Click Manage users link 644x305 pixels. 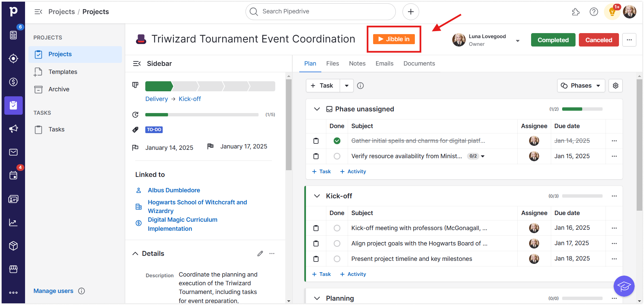pos(53,291)
